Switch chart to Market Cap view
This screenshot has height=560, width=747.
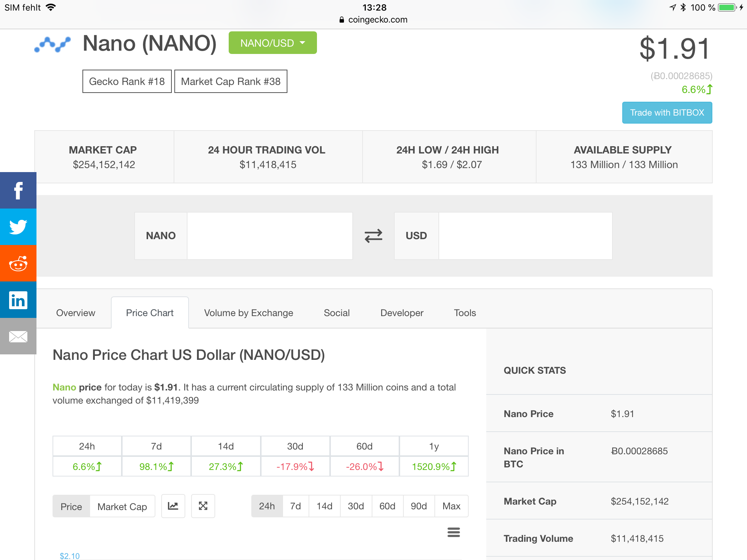point(122,506)
